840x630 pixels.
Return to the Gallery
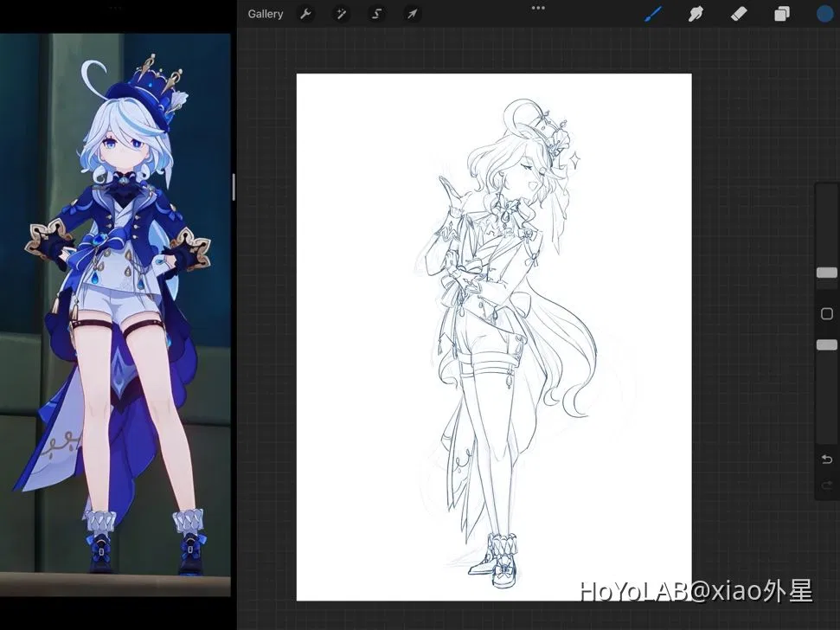point(265,13)
